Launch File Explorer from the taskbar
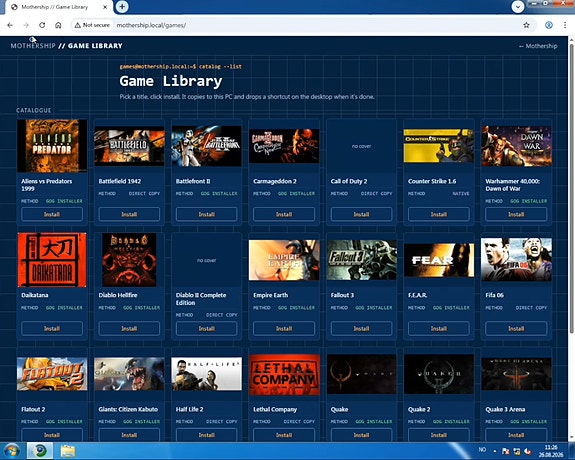 coord(68,450)
